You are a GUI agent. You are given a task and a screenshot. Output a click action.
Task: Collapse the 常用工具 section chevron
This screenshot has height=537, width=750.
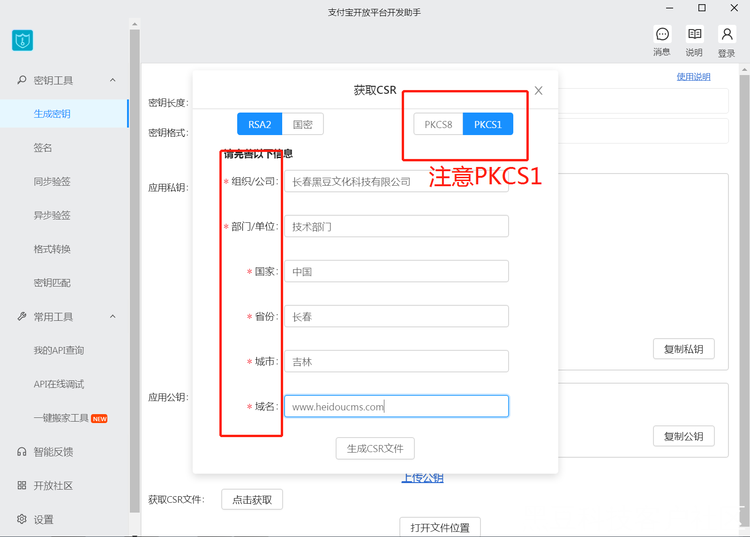pyautogui.click(x=112, y=316)
